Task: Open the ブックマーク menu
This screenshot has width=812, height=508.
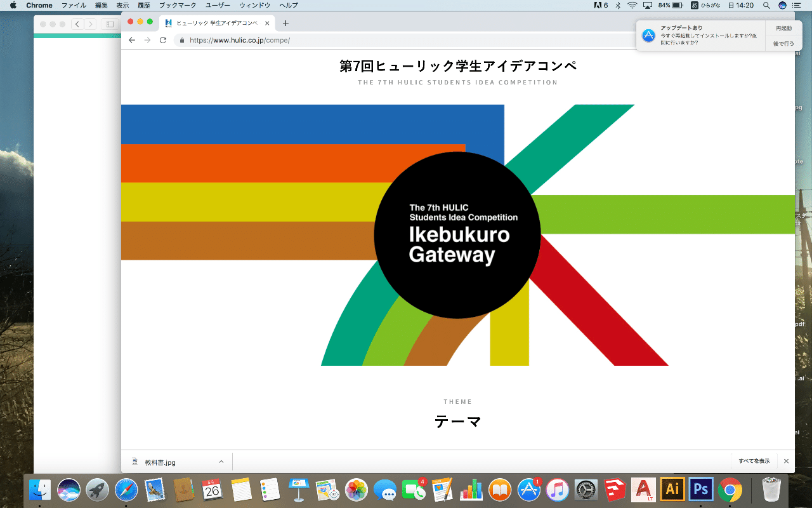Action: (178, 5)
